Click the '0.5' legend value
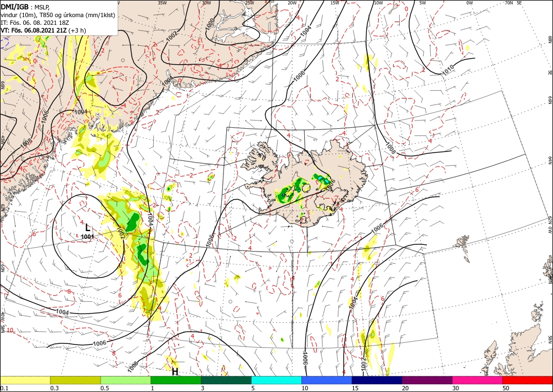The height and width of the screenshot is (392, 553). pos(105,388)
